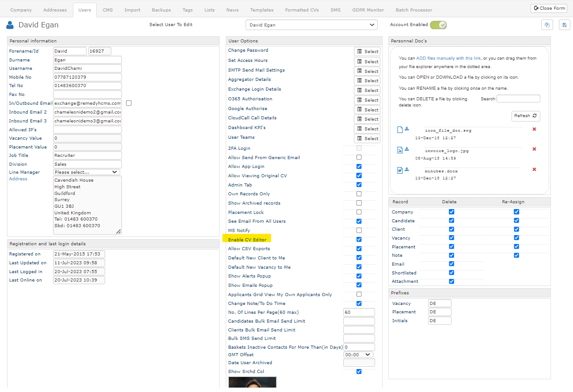This screenshot has height=392, width=573.
Task: Click the Close Form button
Action: coord(549,8)
